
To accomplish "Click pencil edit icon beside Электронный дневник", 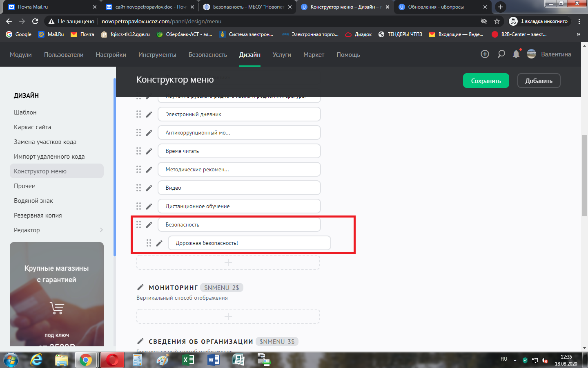I will coord(149,114).
